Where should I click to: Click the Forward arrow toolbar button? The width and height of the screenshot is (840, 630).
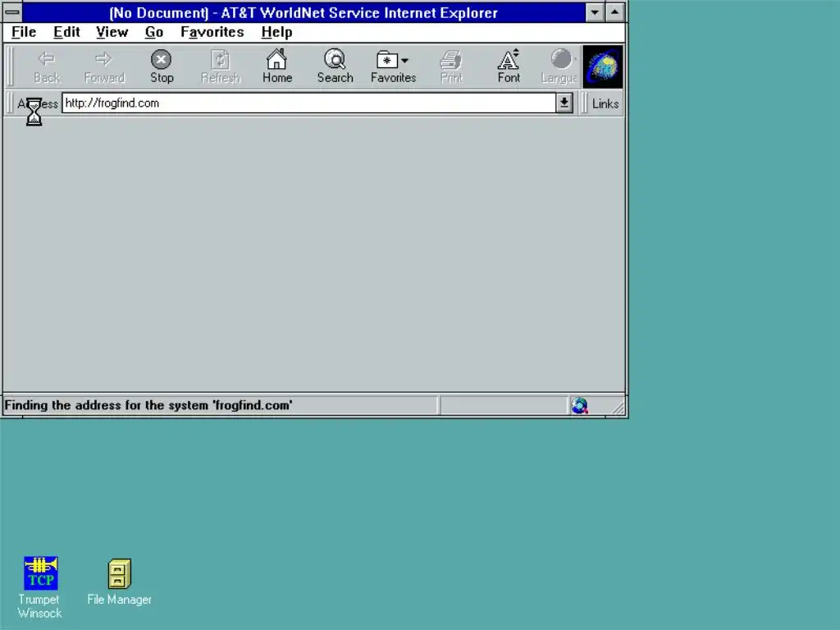pyautogui.click(x=104, y=66)
